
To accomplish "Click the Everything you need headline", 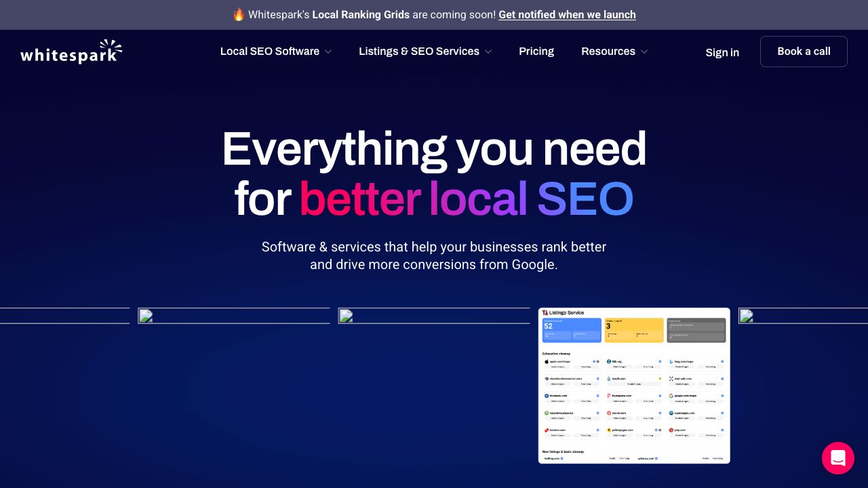I will [434, 150].
